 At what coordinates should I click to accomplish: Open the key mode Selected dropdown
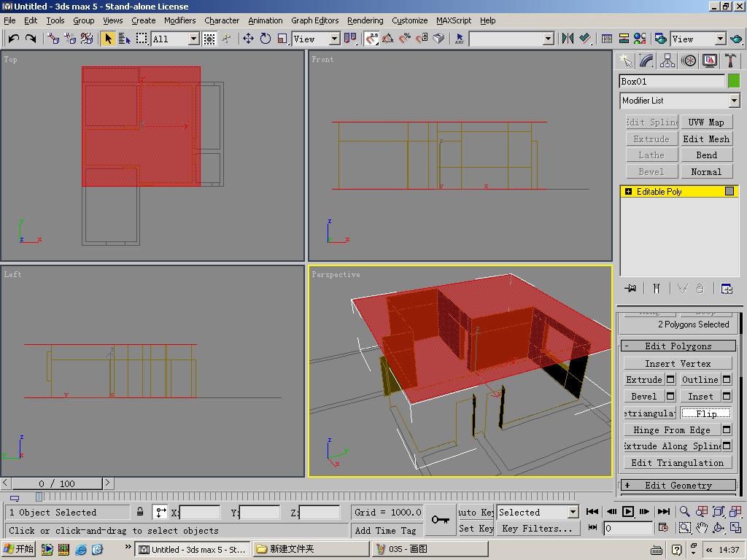[x=573, y=513]
